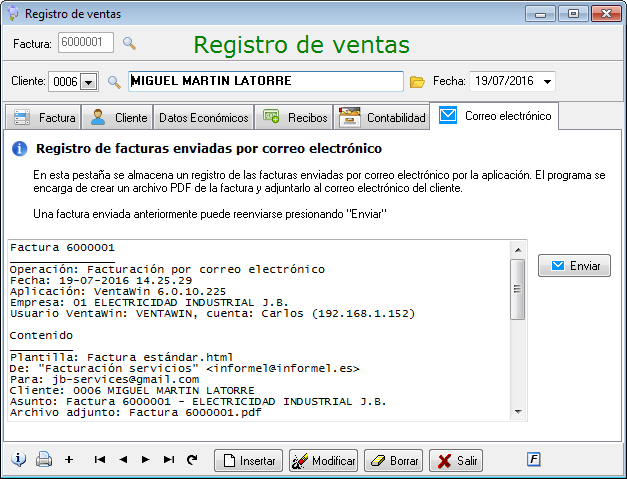Screen dimensions: 627x479
Task: Click the Factura number input field
Action: [86, 42]
